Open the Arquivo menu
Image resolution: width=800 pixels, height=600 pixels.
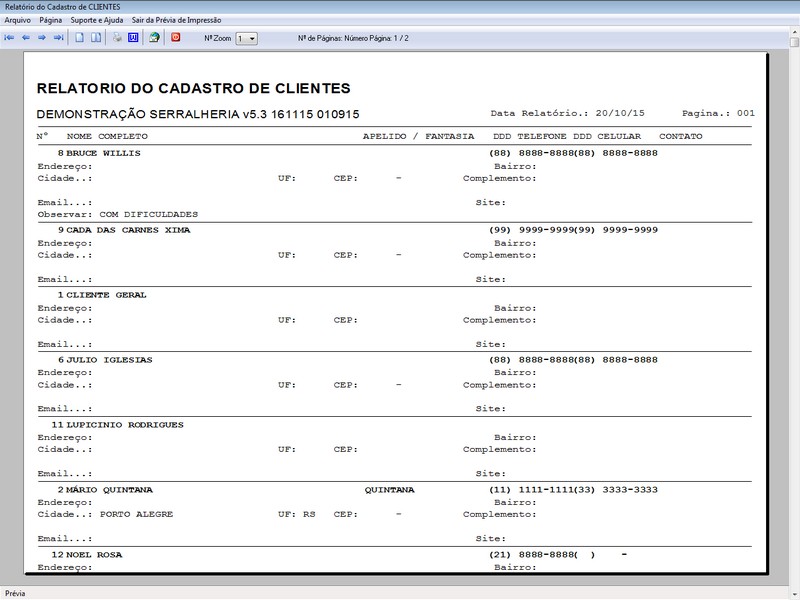click(x=17, y=17)
